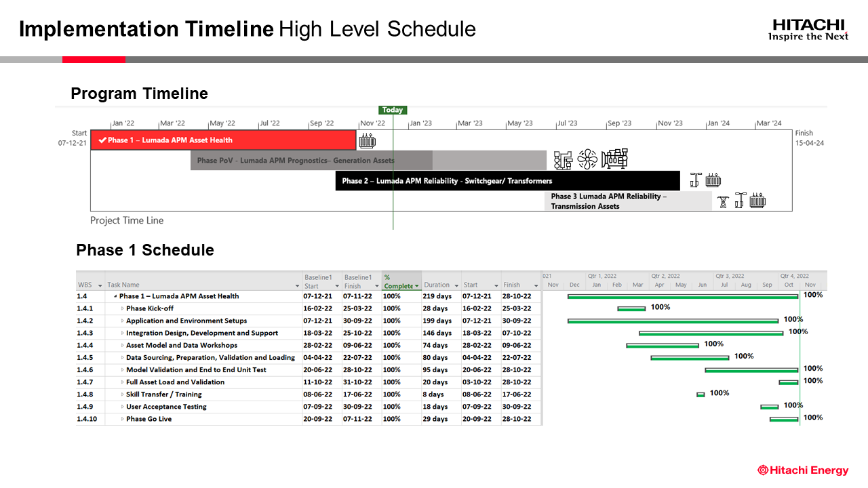Screen dimensions: 868x488
Task: Click the Finish 15-04-24 label
Action: [810, 138]
